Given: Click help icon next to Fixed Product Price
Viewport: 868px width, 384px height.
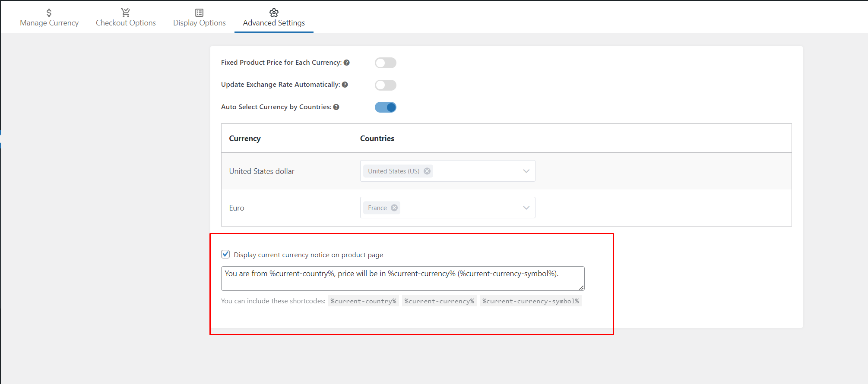Looking at the screenshot, I should (346, 63).
